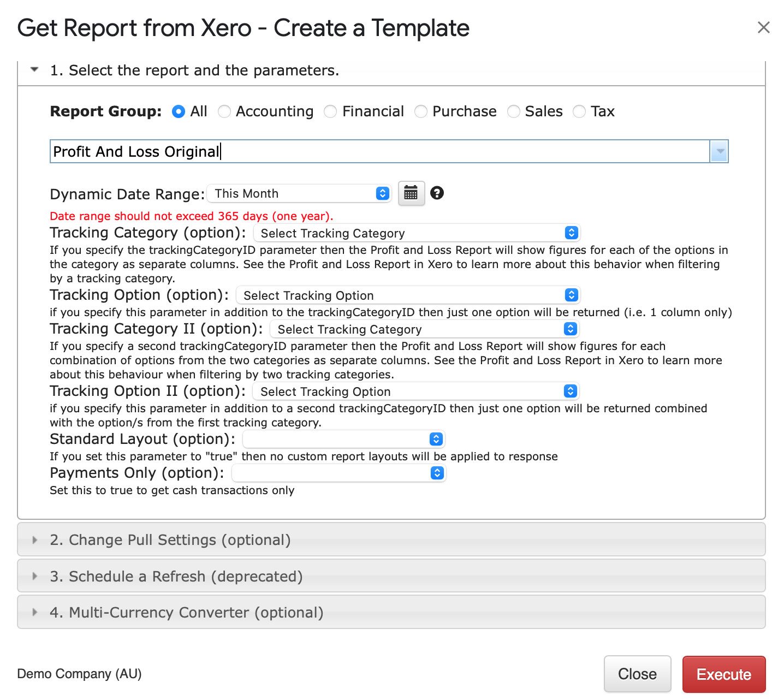
Task: Collapse section 1 Select the report and parameters
Action: coord(391,70)
